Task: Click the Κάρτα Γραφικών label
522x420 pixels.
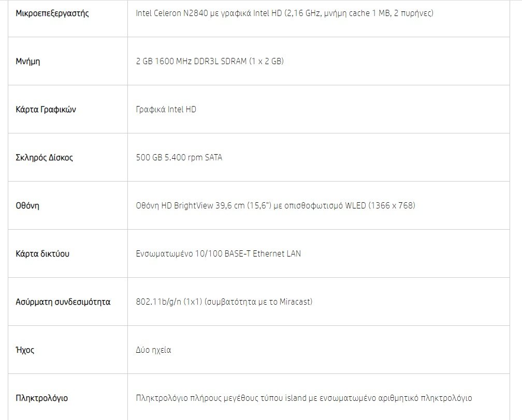Action: (46, 110)
